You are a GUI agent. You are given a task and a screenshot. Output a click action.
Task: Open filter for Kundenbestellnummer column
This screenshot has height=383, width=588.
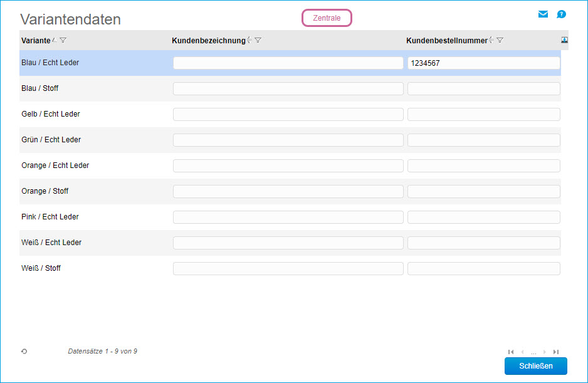click(500, 40)
